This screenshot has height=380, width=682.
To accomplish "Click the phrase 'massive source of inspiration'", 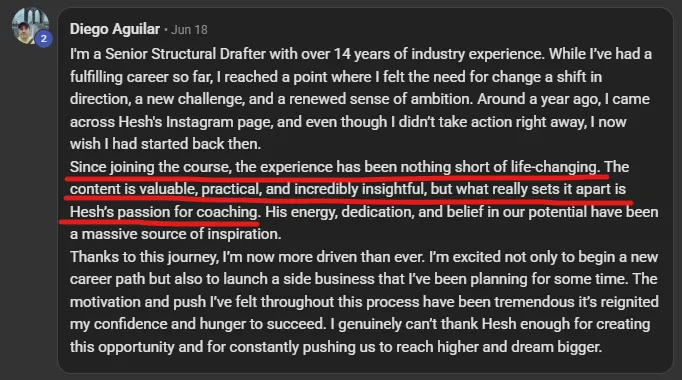I will pyautogui.click(x=181, y=234).
